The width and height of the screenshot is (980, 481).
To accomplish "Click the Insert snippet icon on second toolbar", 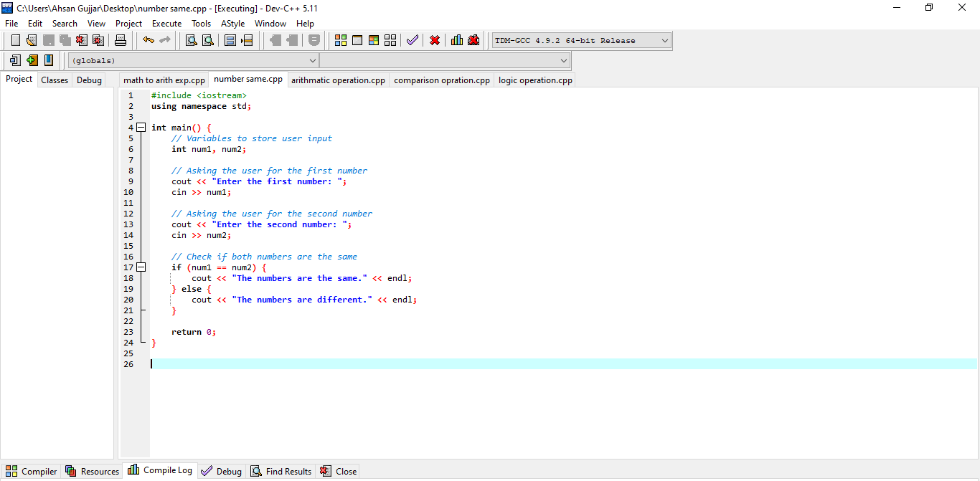I will click(x=16, y=60).
